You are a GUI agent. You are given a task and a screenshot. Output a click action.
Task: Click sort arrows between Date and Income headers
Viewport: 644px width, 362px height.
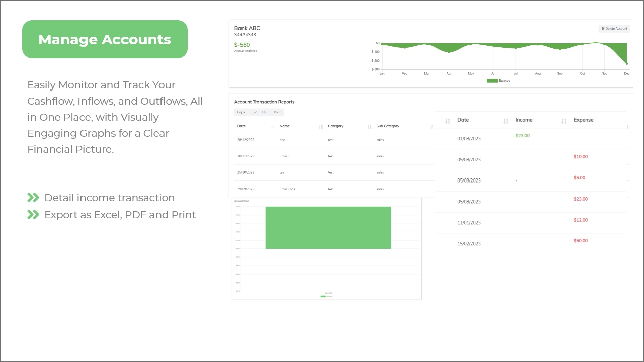pyautogui.click(x=506, y=121)
